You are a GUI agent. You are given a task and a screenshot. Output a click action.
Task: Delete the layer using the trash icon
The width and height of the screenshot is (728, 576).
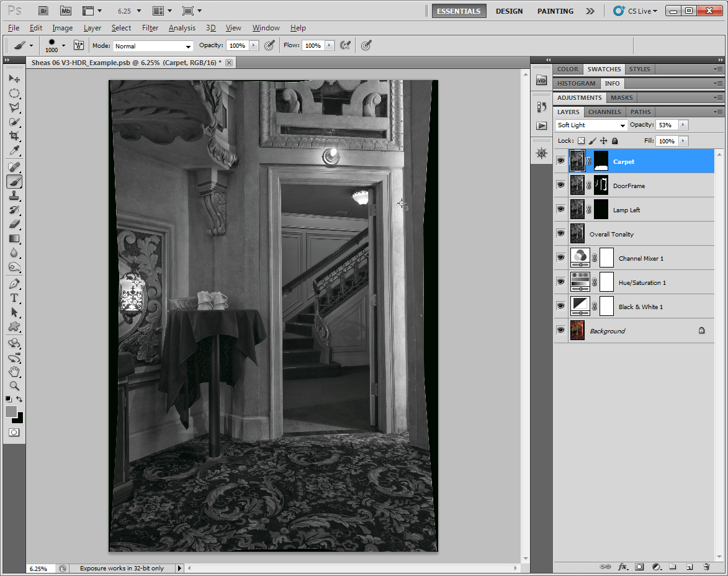(706, 567)
